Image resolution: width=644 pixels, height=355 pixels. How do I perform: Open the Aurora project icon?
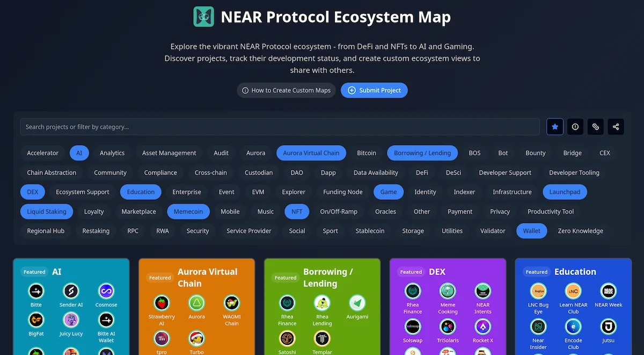pos(196,303)
